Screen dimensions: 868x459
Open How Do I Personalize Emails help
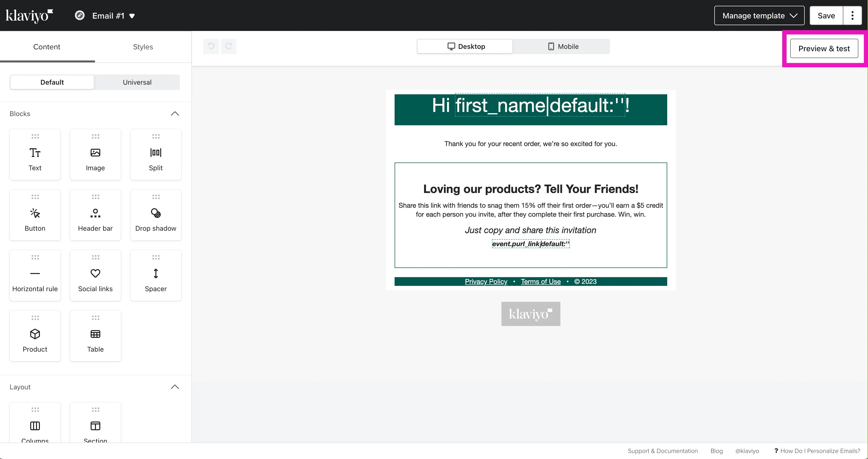(817, 451)
